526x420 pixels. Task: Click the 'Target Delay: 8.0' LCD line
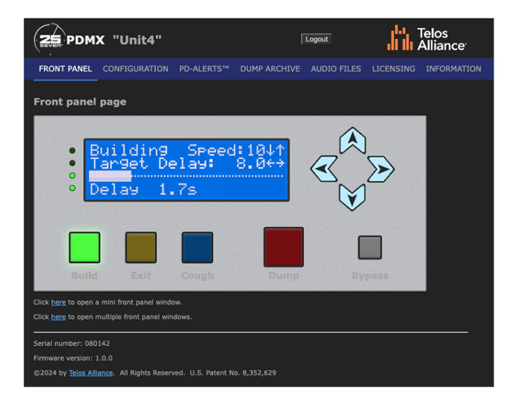tap(187, 163)
